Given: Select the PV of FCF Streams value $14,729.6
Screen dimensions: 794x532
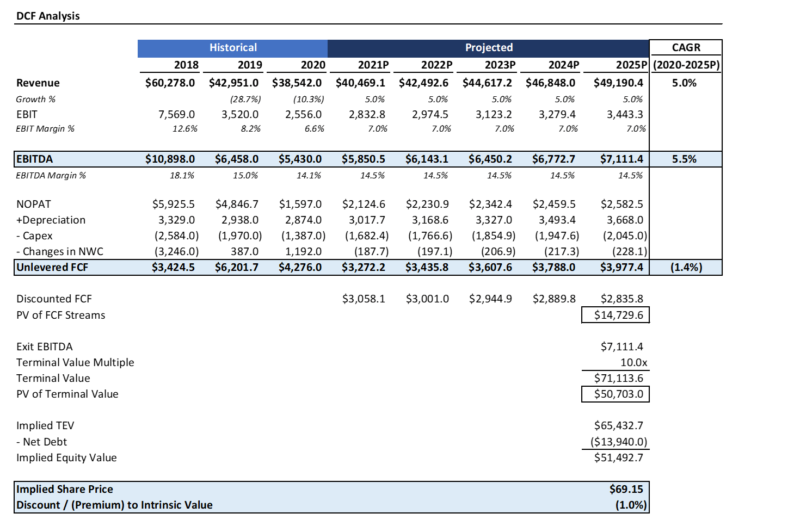Looking at the screenshot, I should click(615, 314).
